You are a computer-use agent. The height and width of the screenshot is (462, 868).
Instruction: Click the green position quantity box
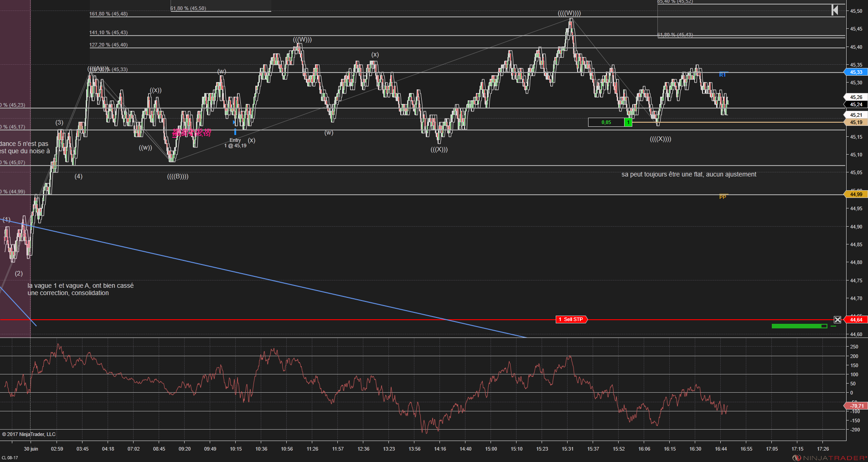click(628, 122)
